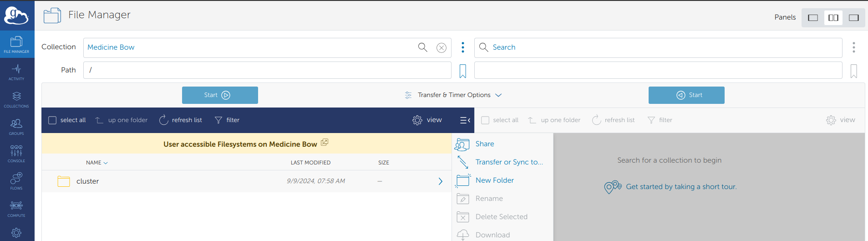Go up one folder in right pane
The image size is (868, 241).
coord(554,120)
